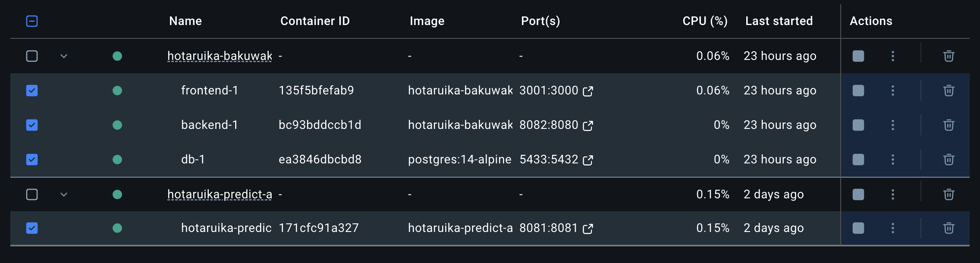The width and height of the screenshot is (980, 263).
Task: Click the CPU (%) column header
Action: 705,21
